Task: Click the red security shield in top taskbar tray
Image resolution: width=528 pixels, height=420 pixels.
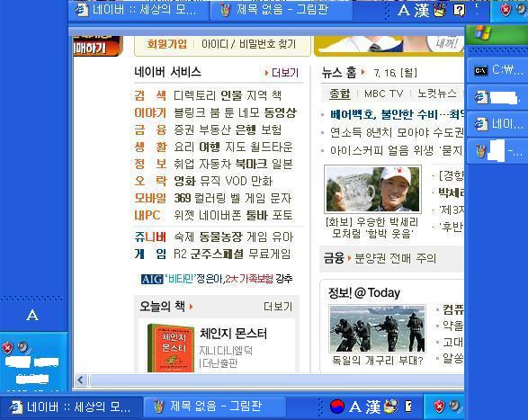Action: point(506,10)
